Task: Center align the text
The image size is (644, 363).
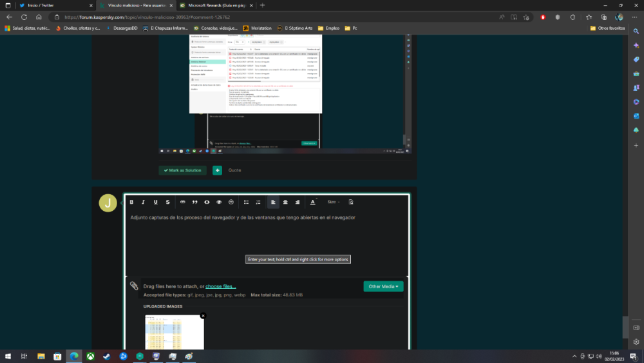Action: (x=285, y=202)
